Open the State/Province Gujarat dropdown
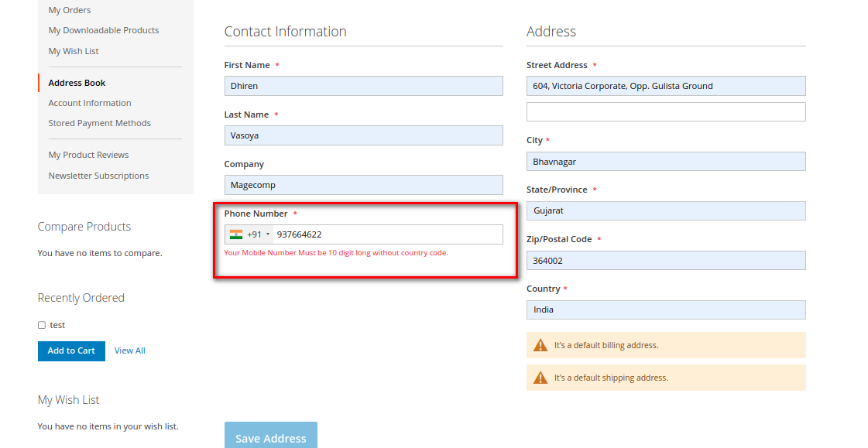 (665, 210)
